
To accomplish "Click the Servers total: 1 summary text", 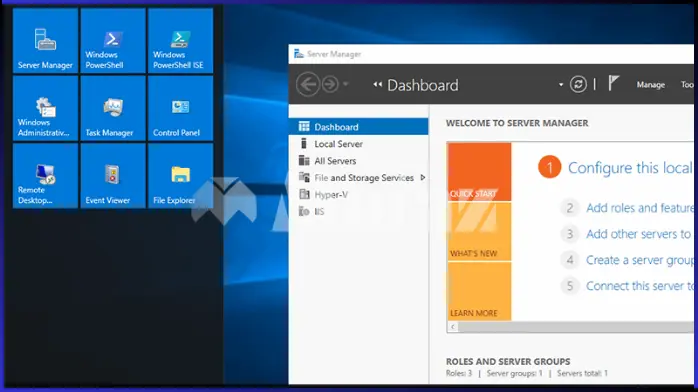I will (x=582, y=373).
